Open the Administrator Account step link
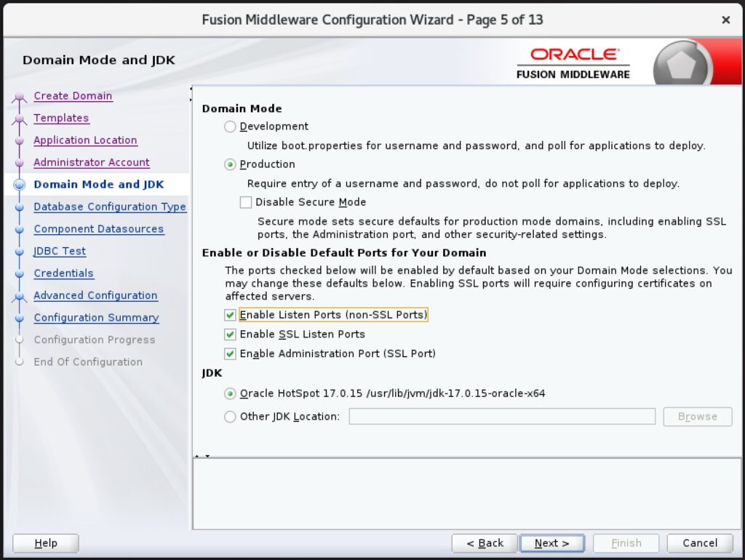 pos(92,162)
